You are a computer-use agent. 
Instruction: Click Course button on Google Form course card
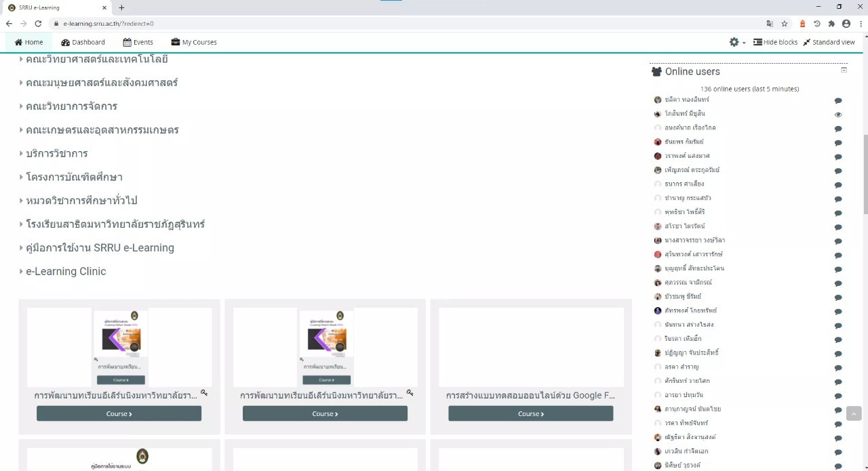coord(530,413)
